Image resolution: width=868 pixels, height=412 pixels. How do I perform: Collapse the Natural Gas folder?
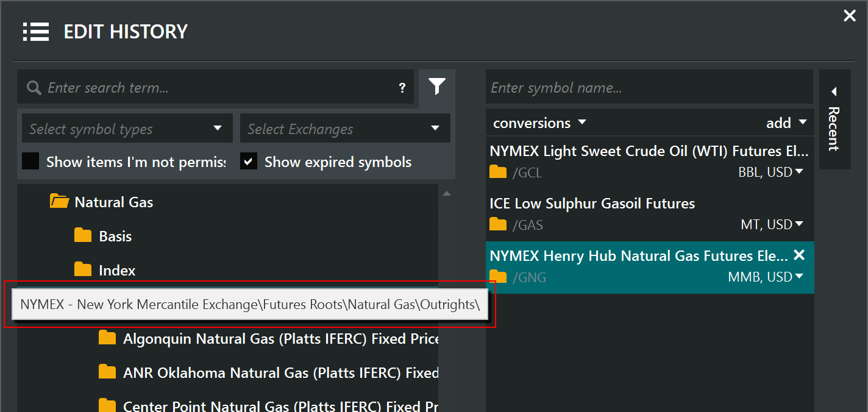113,202
